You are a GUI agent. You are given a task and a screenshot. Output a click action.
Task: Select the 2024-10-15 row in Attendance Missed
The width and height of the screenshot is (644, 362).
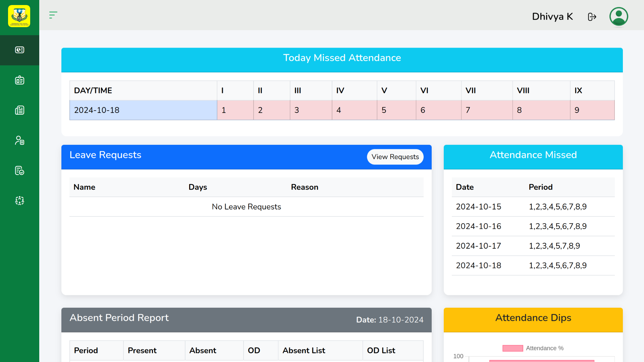tap(478, 206)
